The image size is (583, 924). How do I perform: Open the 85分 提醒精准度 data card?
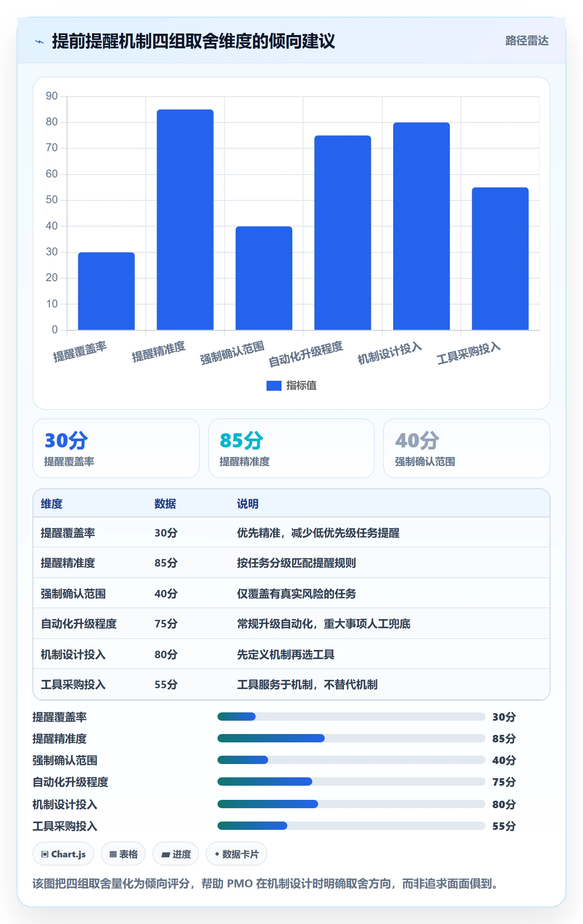click(x=291, y=448)
